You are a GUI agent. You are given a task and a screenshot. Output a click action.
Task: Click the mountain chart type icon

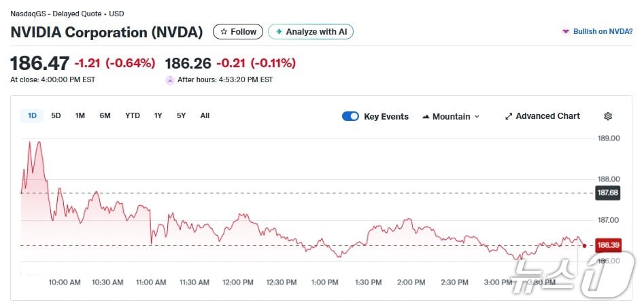click(426, 117)
